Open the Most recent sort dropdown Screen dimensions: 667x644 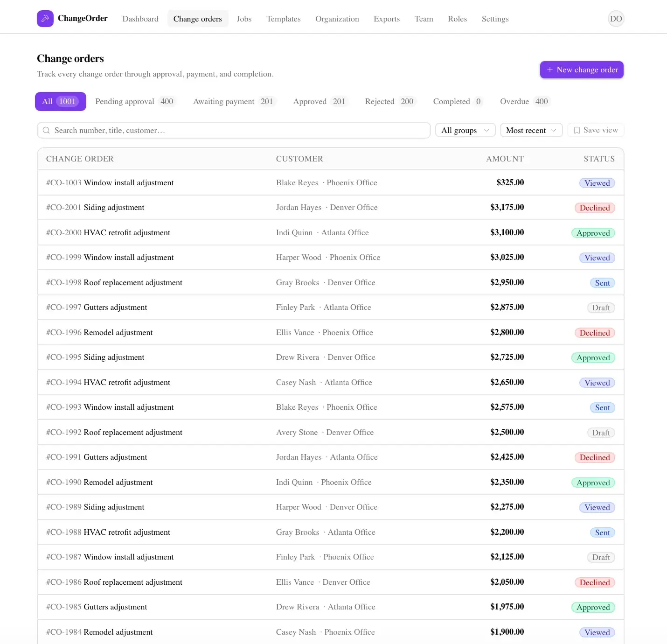pyautogui.click(x=531, y=130)
